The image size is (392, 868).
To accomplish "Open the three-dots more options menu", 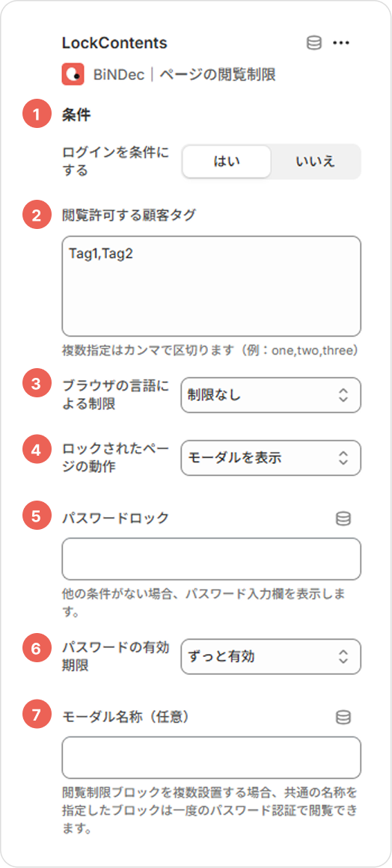I will 341,43.
